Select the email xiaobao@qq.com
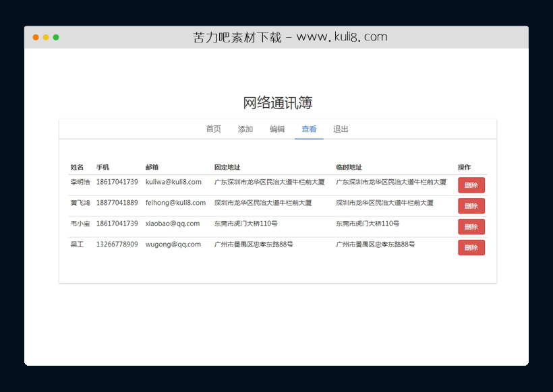The image size is (553, 392). pos(171,224)
